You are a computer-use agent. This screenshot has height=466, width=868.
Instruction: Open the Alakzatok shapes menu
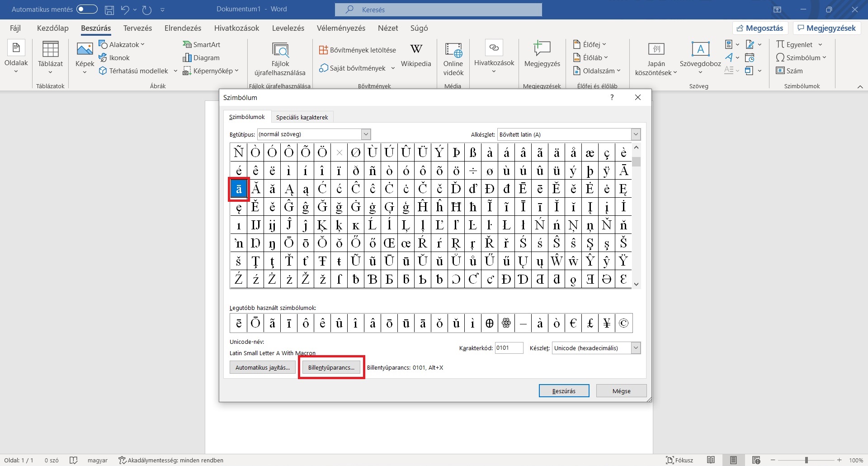[122, 44]
